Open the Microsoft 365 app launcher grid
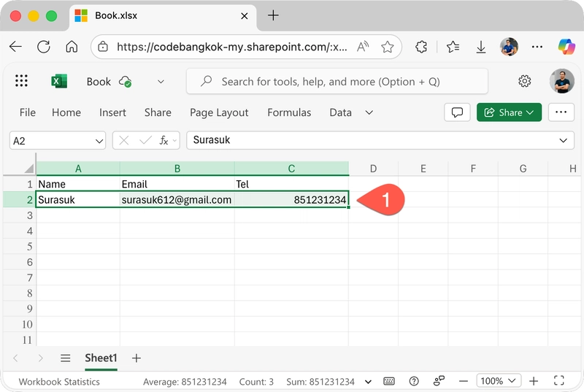 pyautogui.click(x=21, y=81)
